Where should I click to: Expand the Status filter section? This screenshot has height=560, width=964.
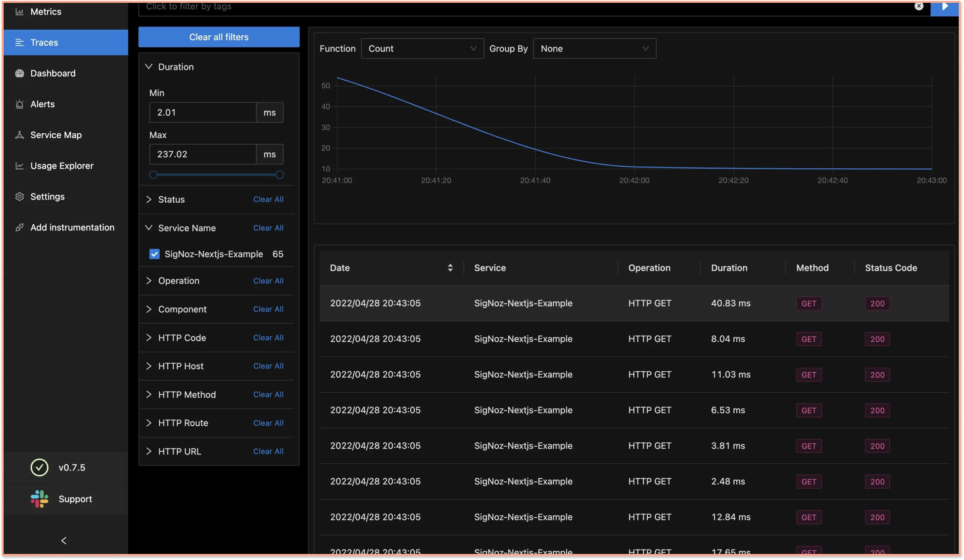tap(149, 200)
